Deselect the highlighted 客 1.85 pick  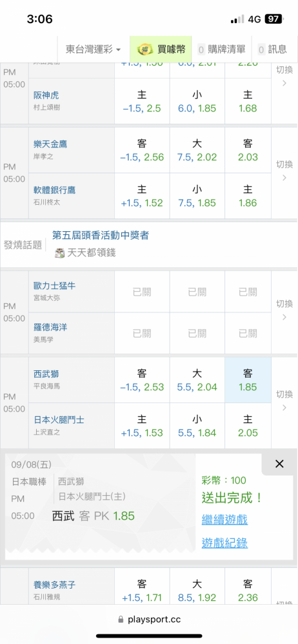tap(248, 380)
